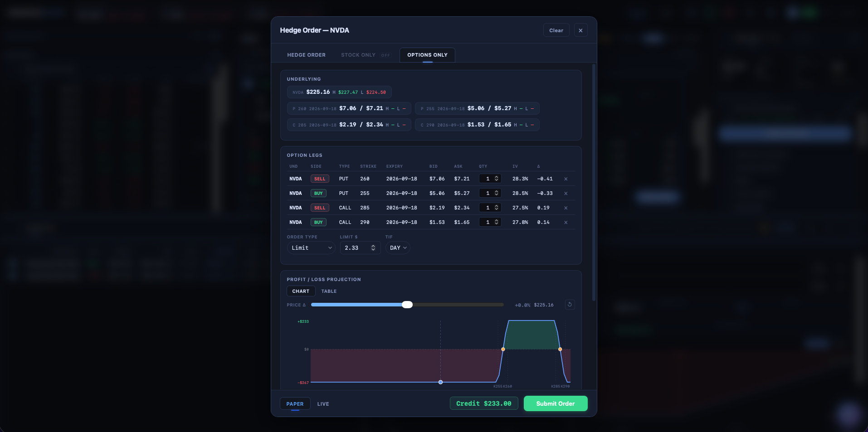Image resolution: width=868 pixels, height=432 pixels.
Task: Click the right breakeven marker on chart
Action: 560,349
